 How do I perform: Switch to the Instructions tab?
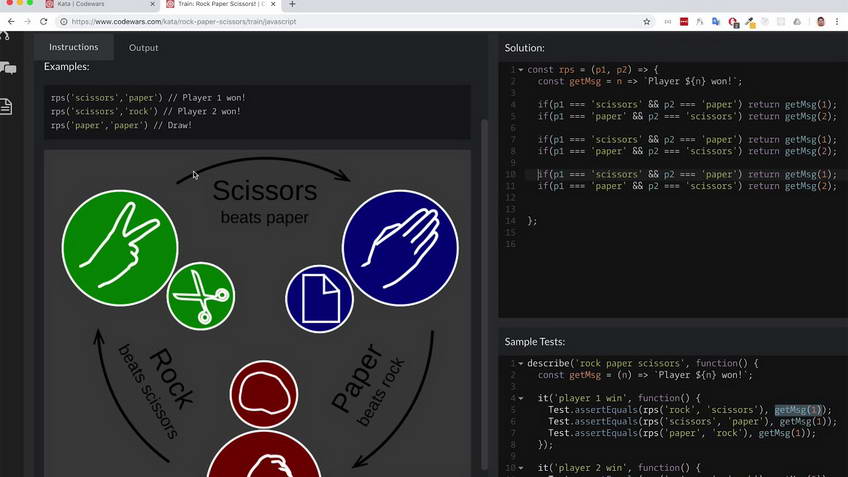pyautogui.click(x=74, y=47)
